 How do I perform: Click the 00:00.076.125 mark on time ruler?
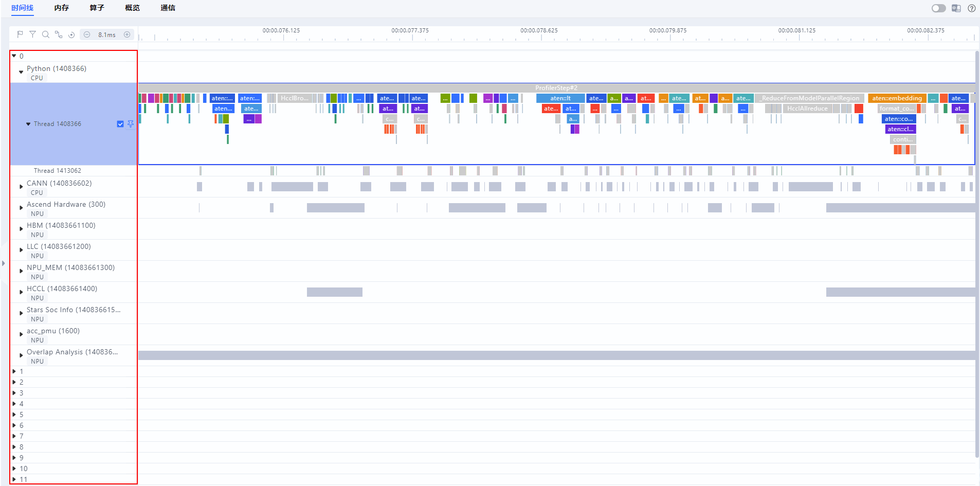(281, 30)
